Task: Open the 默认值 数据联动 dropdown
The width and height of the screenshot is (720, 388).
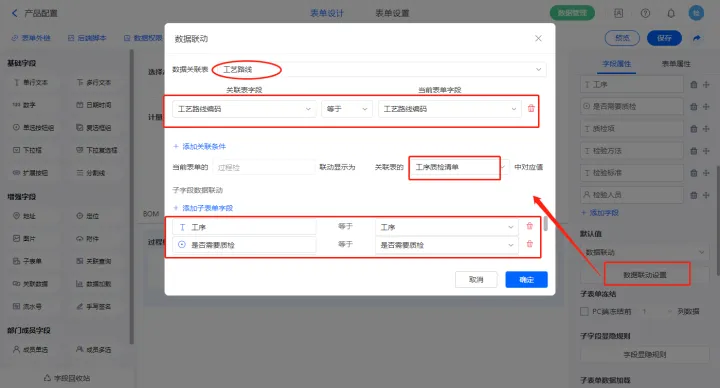Action: tap(644, 252)
